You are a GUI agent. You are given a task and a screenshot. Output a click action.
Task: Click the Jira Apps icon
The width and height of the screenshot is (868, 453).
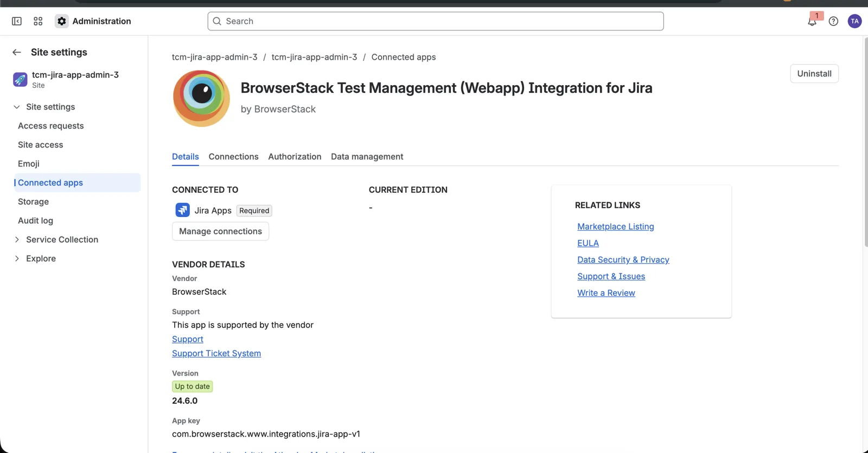[x=182, y=210]
